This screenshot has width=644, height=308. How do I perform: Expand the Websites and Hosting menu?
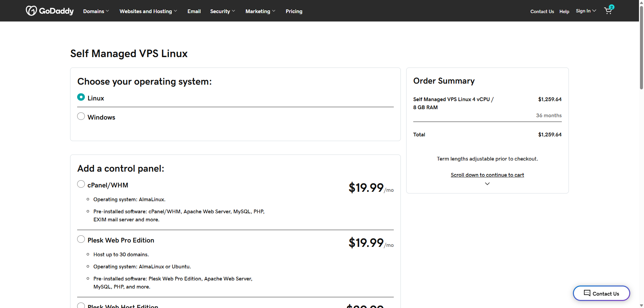(x=148, y=11)
